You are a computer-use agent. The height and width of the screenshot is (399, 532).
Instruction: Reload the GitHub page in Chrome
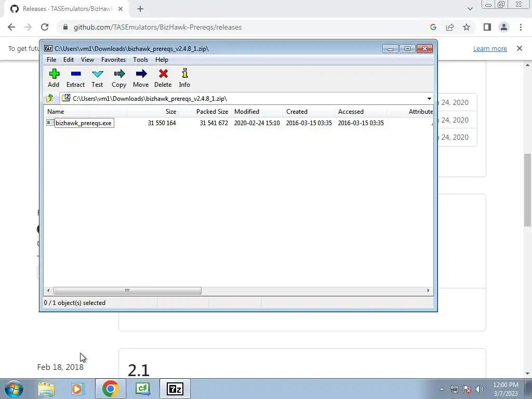pyautogui.click(x=45, y=27)
